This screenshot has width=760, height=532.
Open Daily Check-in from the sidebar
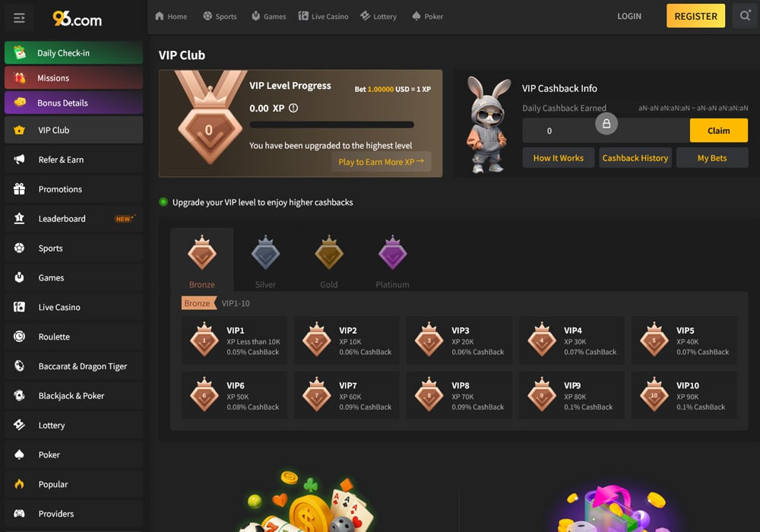[x=74, y=53]
